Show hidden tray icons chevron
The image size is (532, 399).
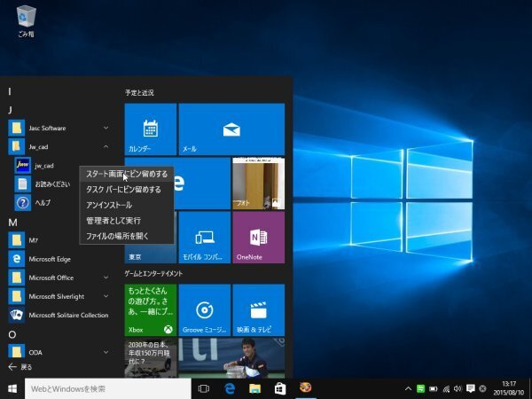[x=408, y=389]
